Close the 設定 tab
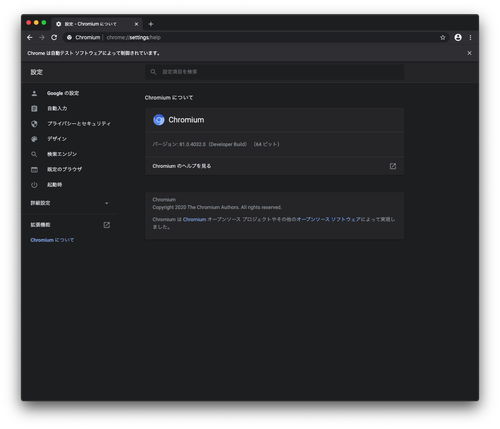The image size is (500, 429). coord(136,24)
